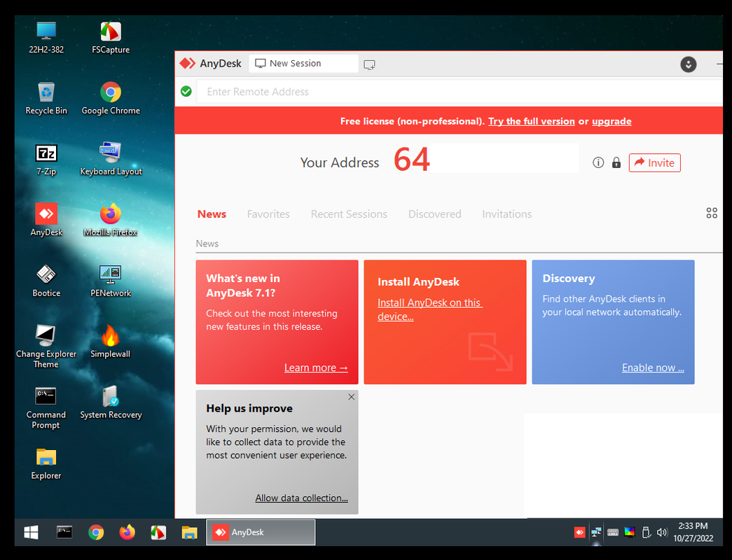Open the volume tray icon
The image size is (732, 560).
click(x=662, y=532)
